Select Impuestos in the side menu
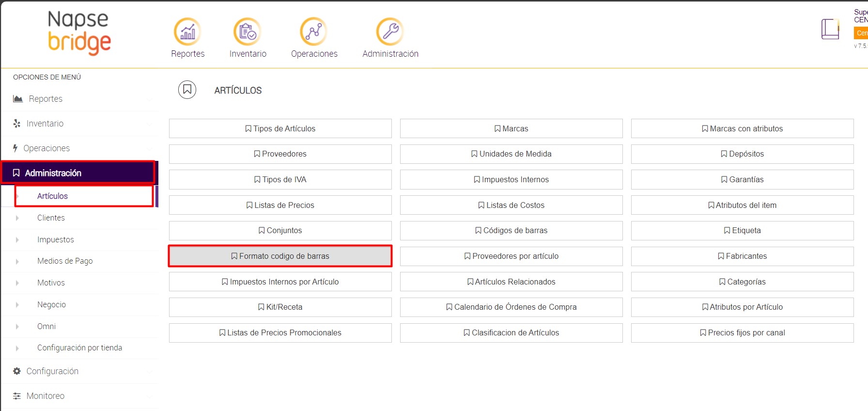The height and width of the screenshot is (411, 868). pos(80,240)
